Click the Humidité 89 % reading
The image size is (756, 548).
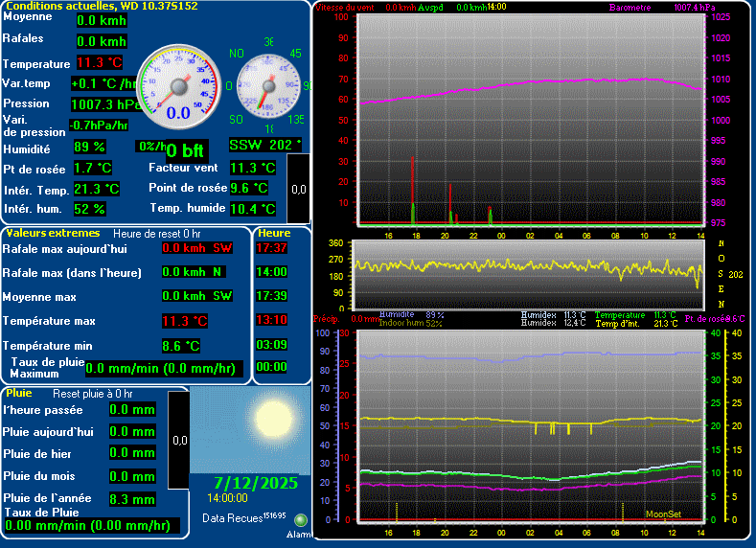tap(90, 148)
